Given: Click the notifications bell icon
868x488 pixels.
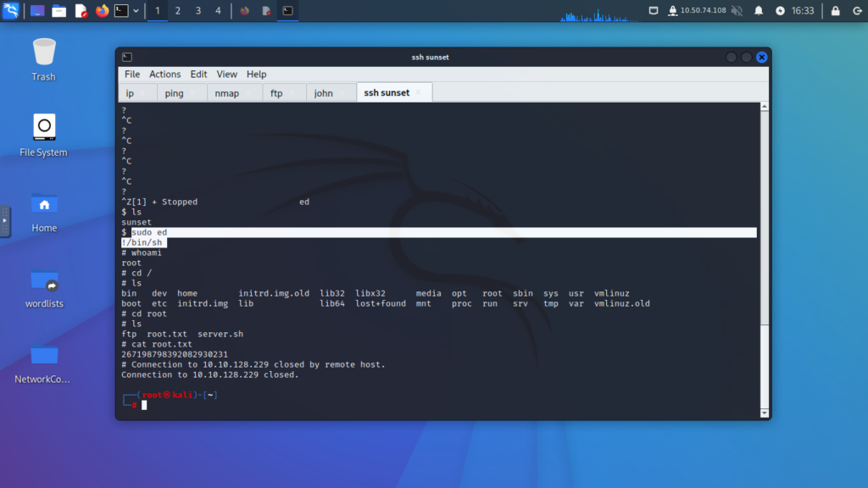Looking at the screenshot, I should [x=759, y=11].
